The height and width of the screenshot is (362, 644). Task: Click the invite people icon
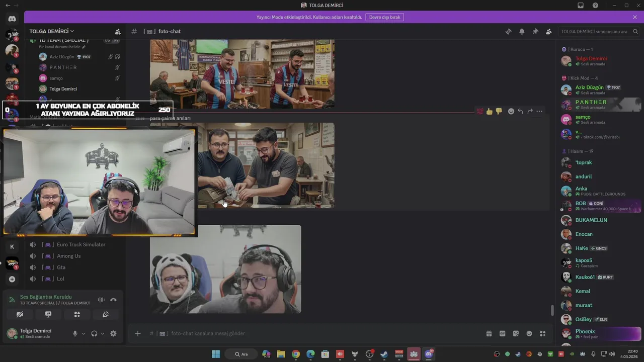coord(118,31)
